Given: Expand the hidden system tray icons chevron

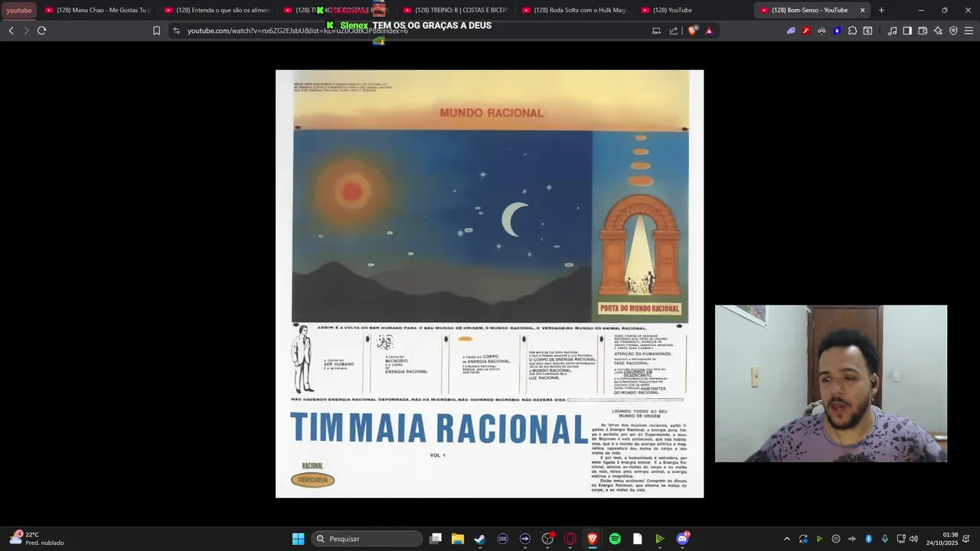Looking at the screenshot, I should 786,539.
